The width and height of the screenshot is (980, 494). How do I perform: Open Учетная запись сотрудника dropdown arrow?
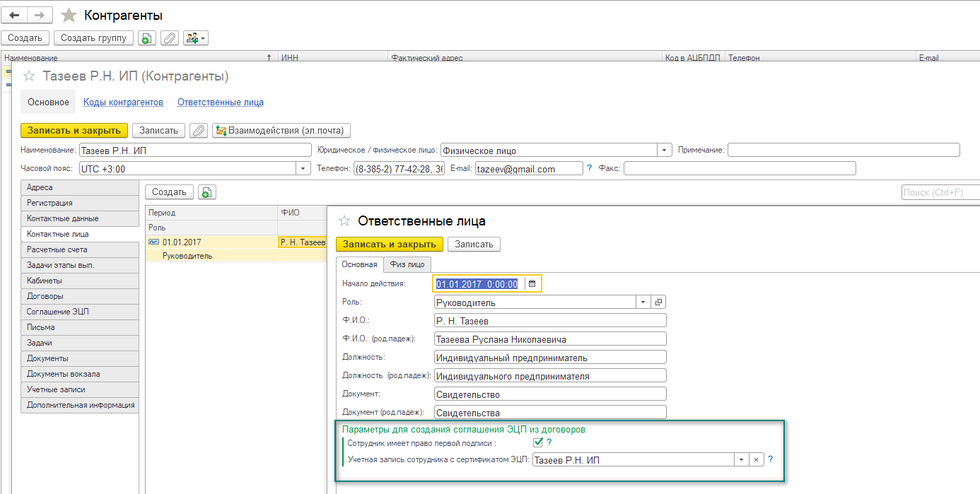(x=741, y=460)
